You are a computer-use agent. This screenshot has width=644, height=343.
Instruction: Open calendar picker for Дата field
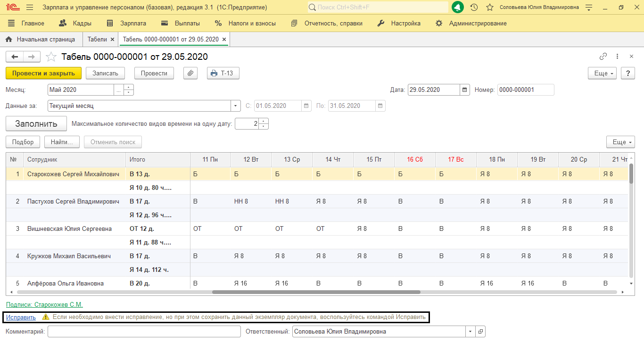(464, 90)
